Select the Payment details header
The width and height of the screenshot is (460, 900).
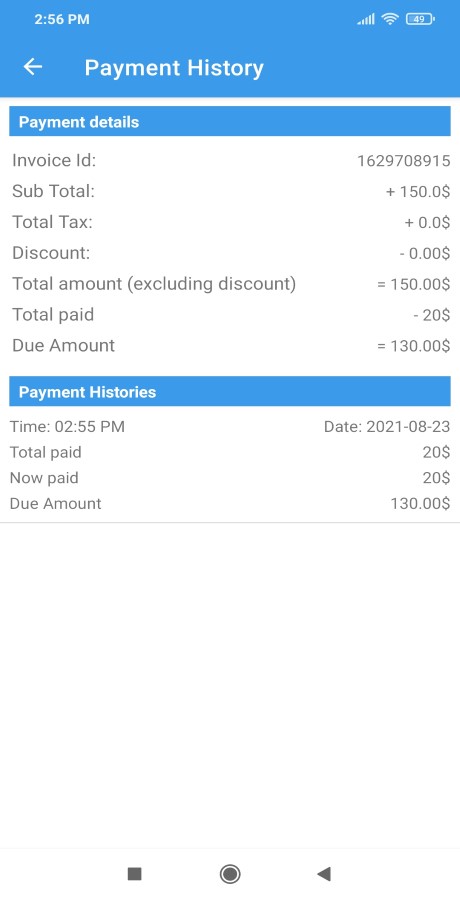tap(230, 122)
